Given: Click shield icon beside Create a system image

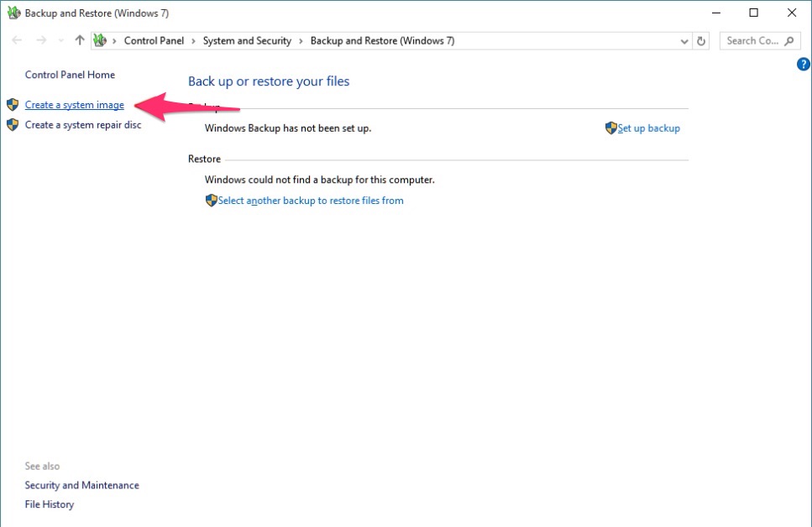Looking at the screenshot, I should 13,105.
